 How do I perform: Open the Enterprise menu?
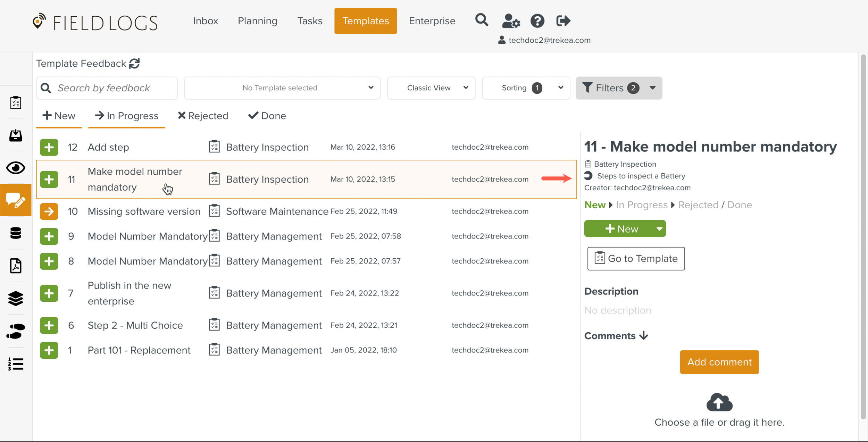(432, 21)
